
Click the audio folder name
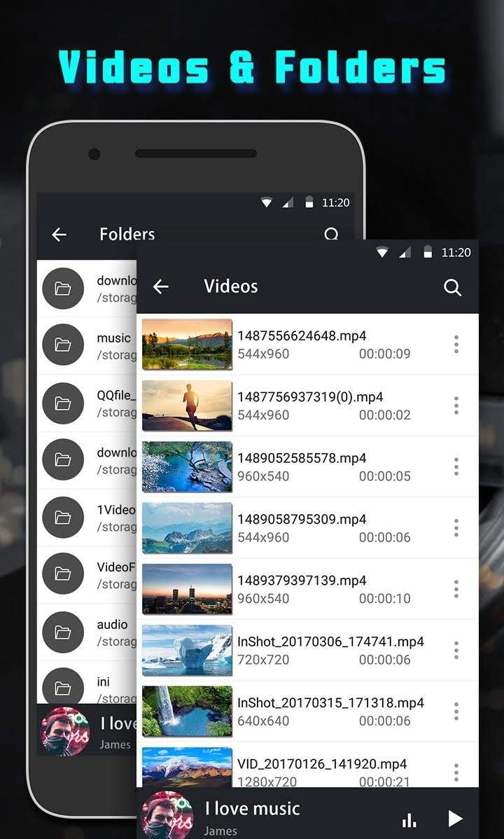click(113, 625)
